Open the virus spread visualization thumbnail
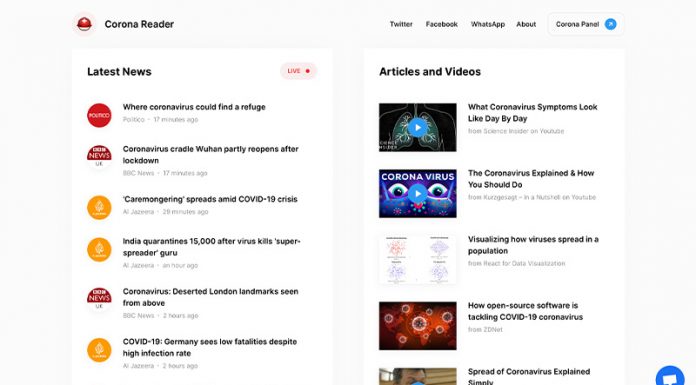Screen dimensions: 696x385 (x=417, y=260)
